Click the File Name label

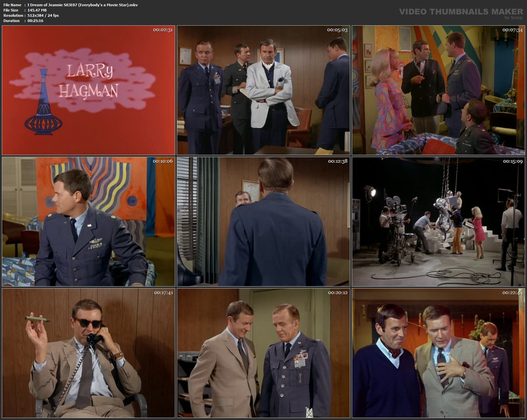(13, 5)
